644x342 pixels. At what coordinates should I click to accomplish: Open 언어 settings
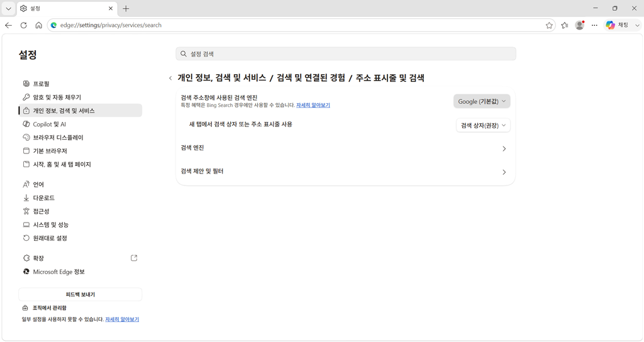click(x=80, y=184)
